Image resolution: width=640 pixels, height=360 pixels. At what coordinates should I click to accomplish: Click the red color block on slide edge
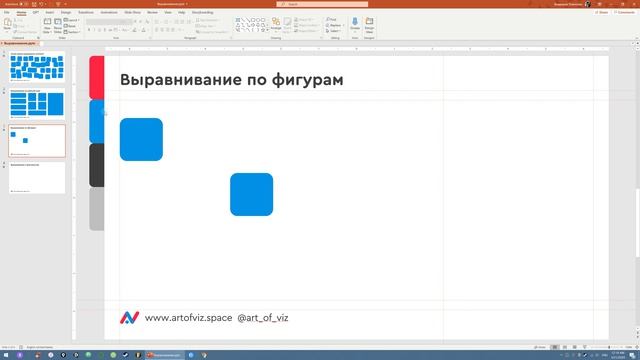coord(97,78)
